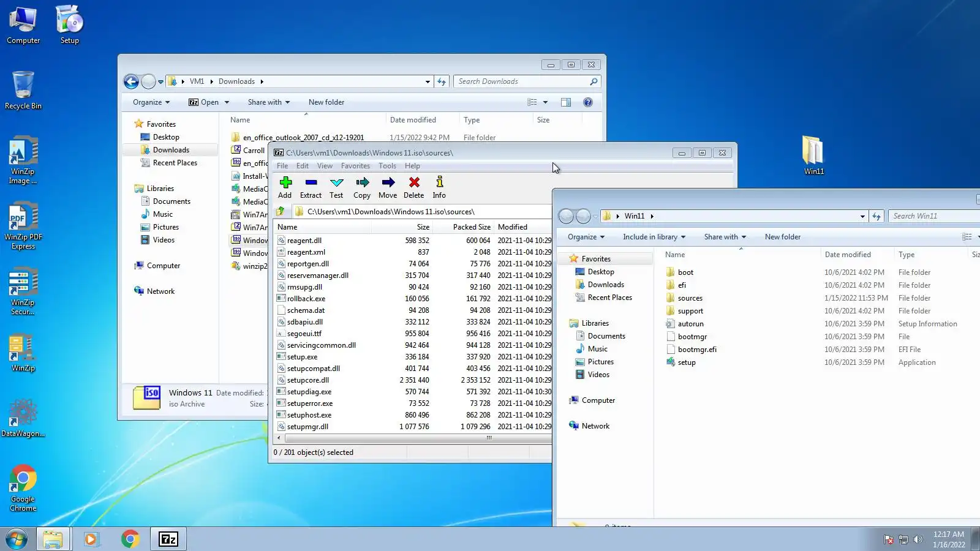Refresh the Downloads window address bar
Viewport: 980px width, 551px height.
point(442,81)
